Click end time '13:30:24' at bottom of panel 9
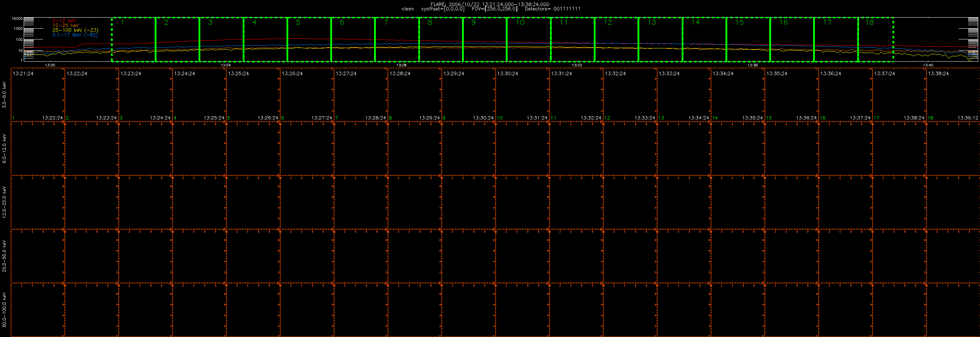 click(x=483, y=118)
